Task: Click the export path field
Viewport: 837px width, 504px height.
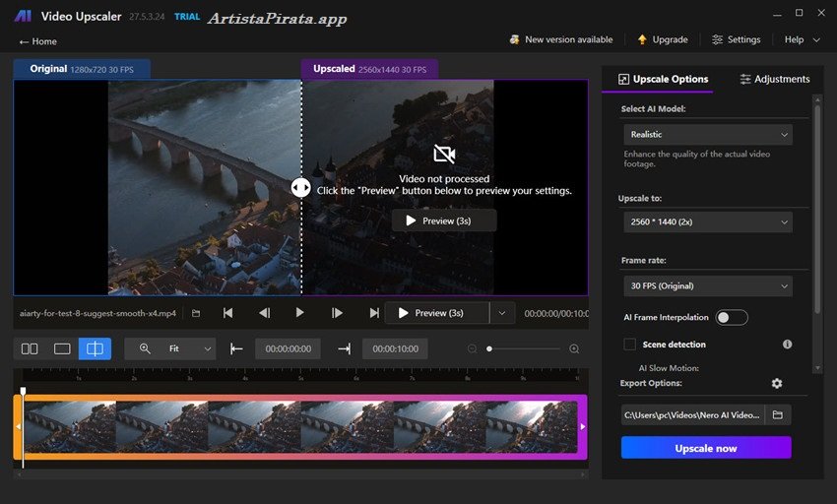Action: [692, 414]
